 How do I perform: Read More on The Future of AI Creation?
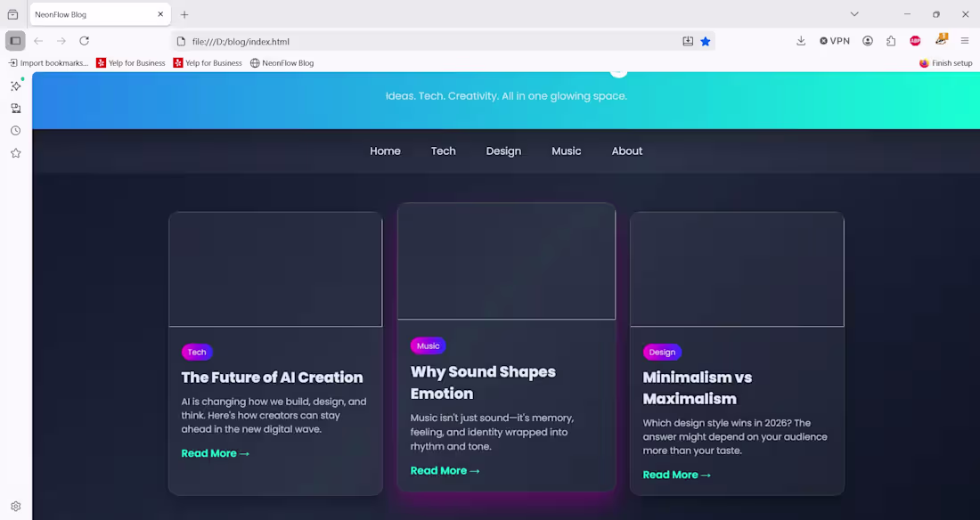pyautogui.click(x=215, y=454)
